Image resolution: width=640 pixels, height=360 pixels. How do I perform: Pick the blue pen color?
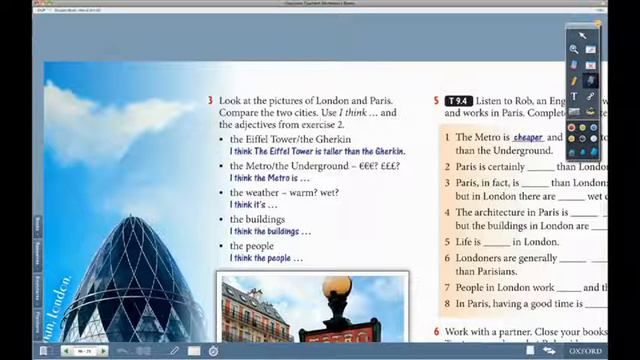point(593,128)
